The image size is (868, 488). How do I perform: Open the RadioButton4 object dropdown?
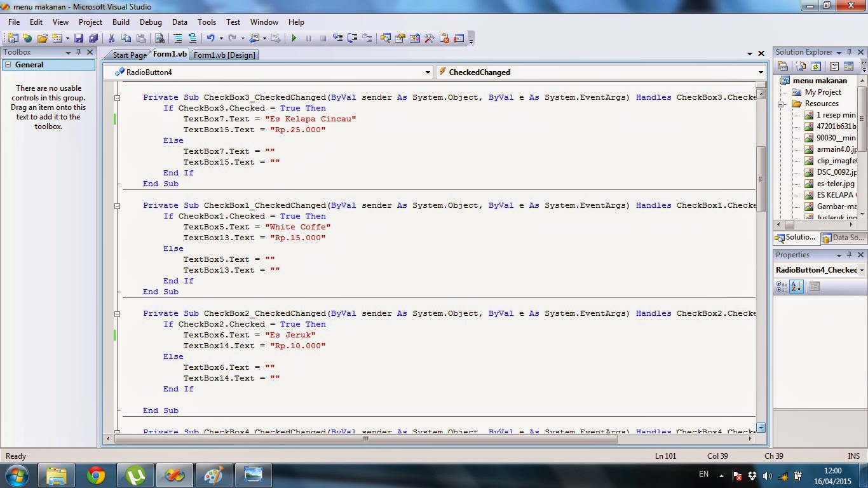click(428, 72)
